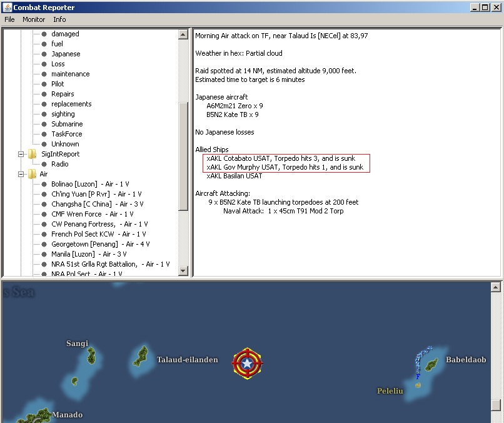Select the Submarine tree entry
Screen dimensions: 504x423
pos(67,124)
